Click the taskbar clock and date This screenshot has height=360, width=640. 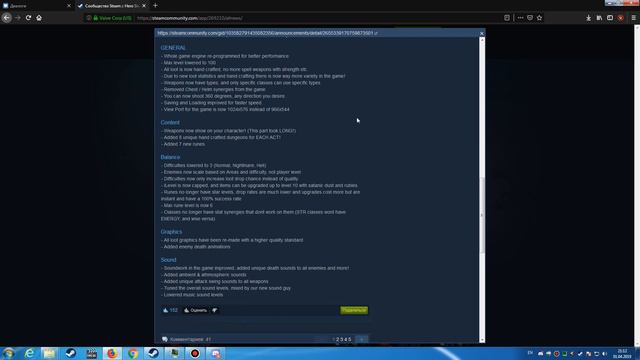622,354
